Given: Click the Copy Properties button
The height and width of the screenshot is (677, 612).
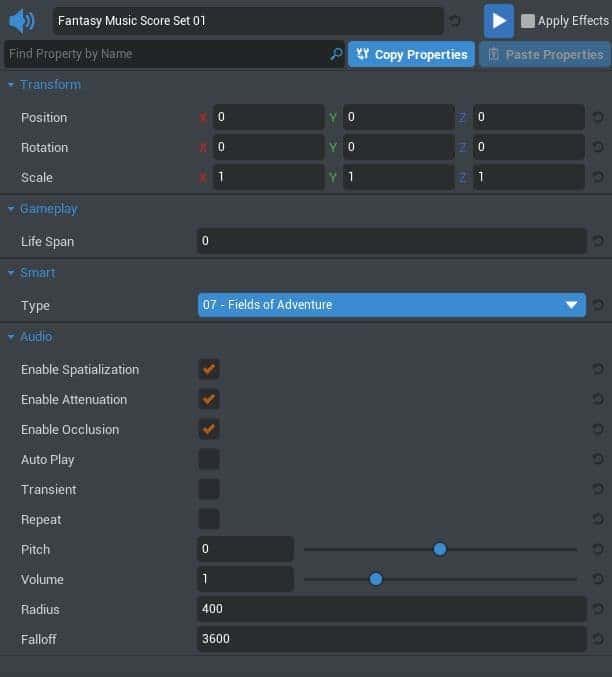Looking at the screenshot, I should click(x=411, y=54).
